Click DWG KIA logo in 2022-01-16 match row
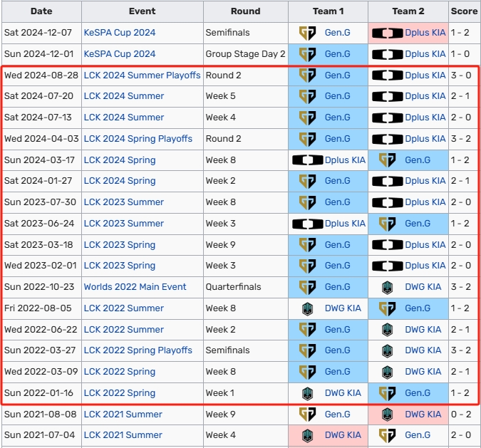The image size is (481, 448). coord(307,393)
